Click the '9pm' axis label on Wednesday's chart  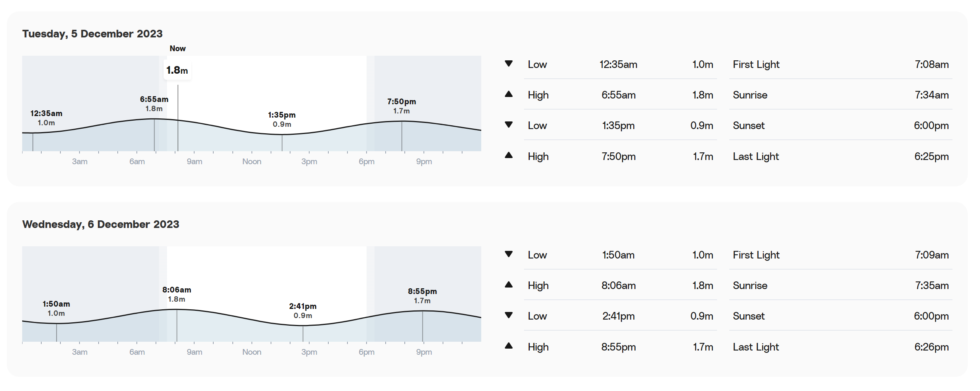click(424, 352)
